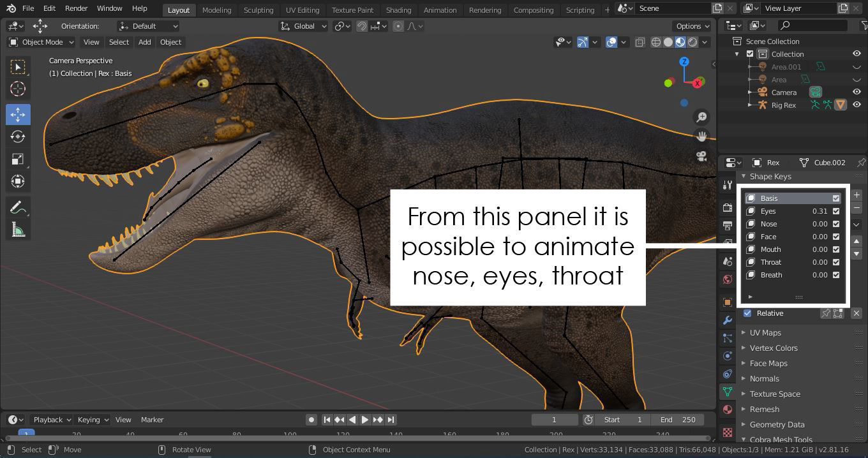This screenshot has height=458, width=868.
Task: Open Material properties tab
Action: [727, 410]
